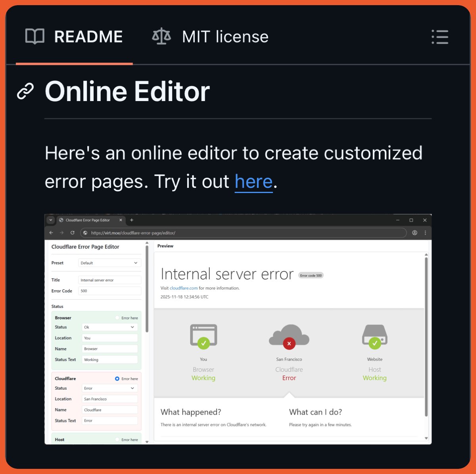Click Cloudflare Status Text field showing Error
The image size is (476, 474).
(x=110, y=420)
